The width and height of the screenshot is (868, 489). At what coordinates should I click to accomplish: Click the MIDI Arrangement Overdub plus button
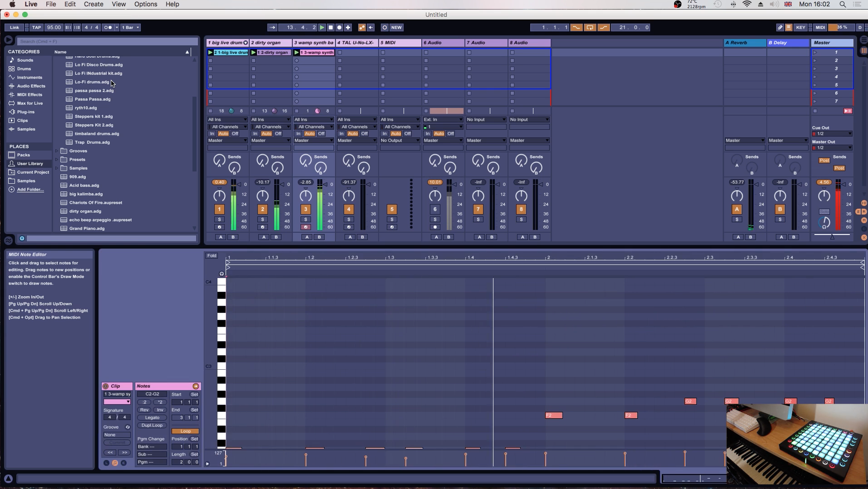pyautogui.click(x=348, y=27)
